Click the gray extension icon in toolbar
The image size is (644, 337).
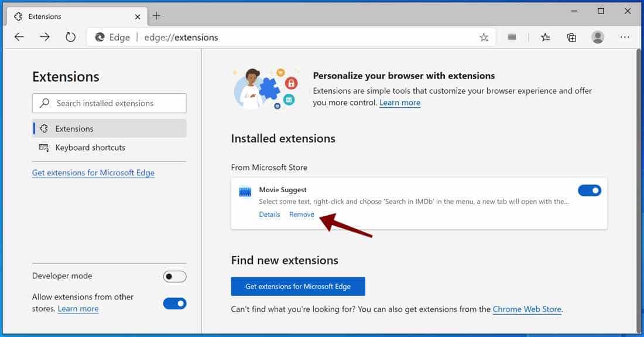tap(512, 37)
